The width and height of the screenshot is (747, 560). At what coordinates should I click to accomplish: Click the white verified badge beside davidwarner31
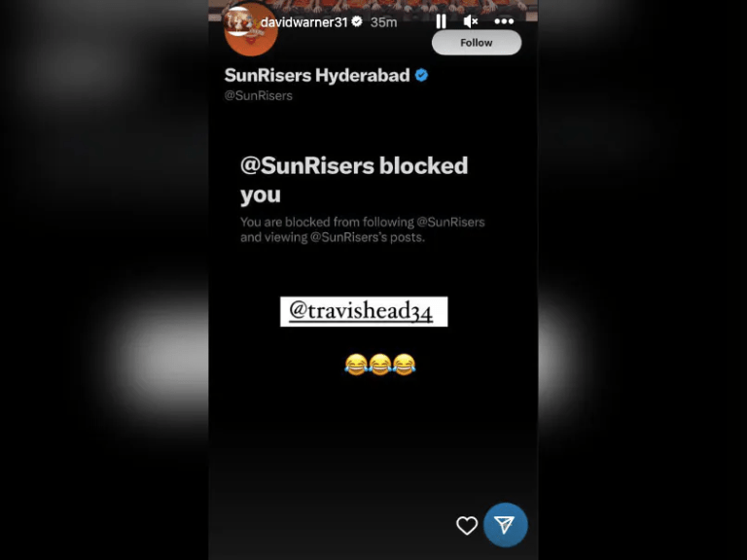(x=357, y=21)
